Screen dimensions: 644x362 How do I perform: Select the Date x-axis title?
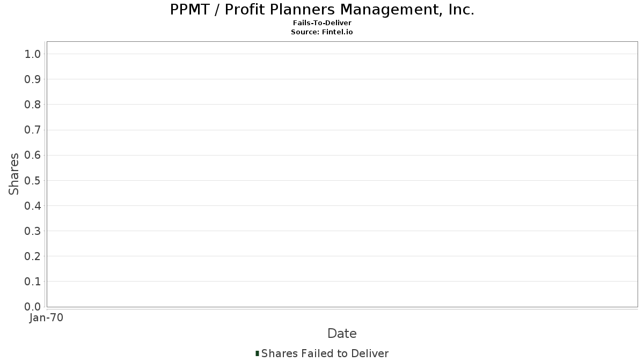pyautogui.click(x=342, y=334)
